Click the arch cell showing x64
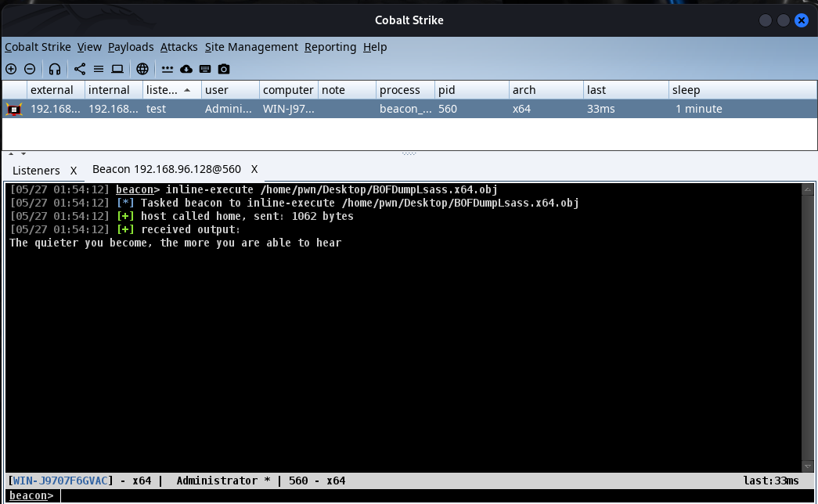The height and width of the screenshot is (504, 818). [546, 109]
